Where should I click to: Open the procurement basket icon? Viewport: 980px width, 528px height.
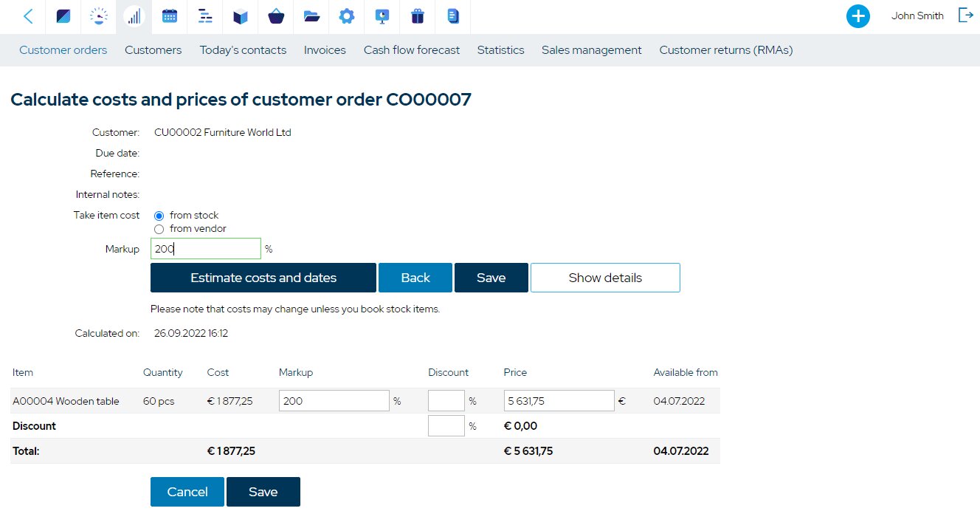[276, 16]
